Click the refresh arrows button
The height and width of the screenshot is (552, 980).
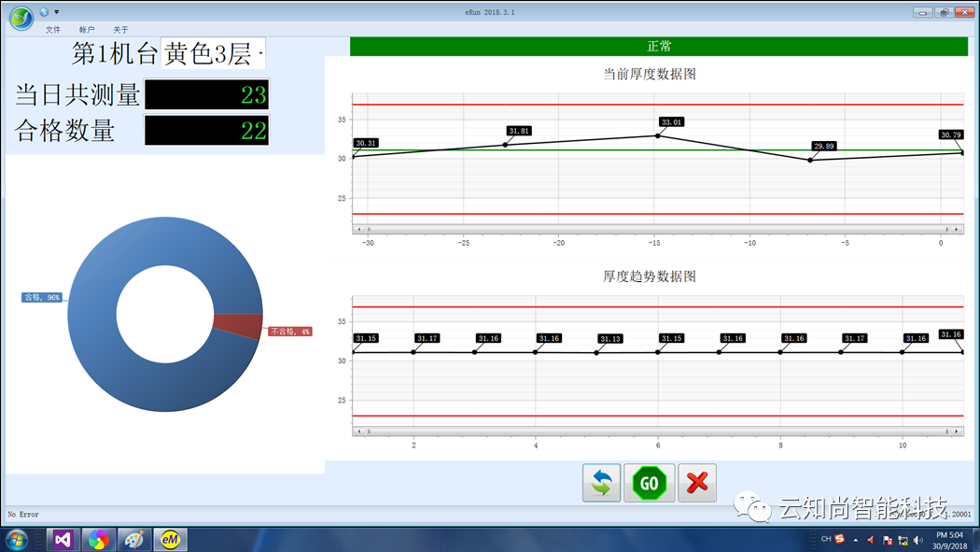(x=601, y=483)
